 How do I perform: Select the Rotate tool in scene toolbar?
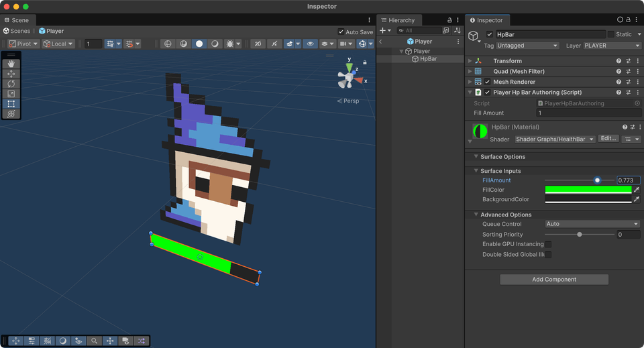[x=11, y=84]
